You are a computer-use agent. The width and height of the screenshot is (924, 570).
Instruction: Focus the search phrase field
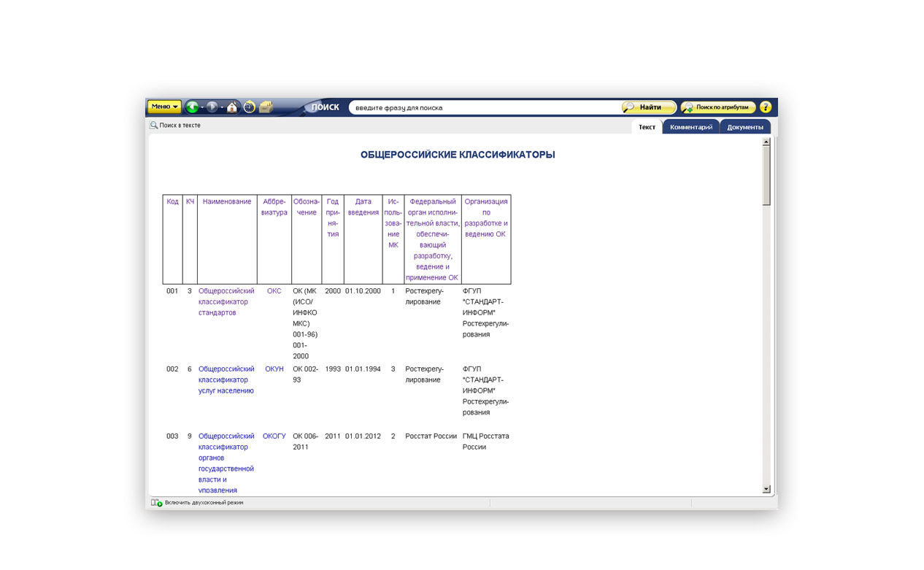(483, 107)
